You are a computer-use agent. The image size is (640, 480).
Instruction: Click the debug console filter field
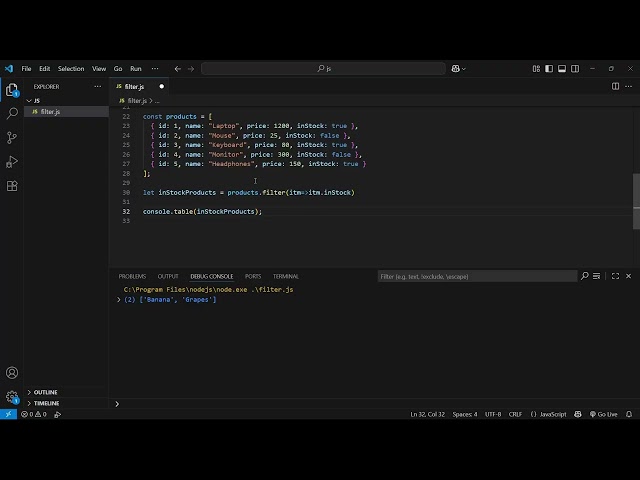click(x=477, y=276)
